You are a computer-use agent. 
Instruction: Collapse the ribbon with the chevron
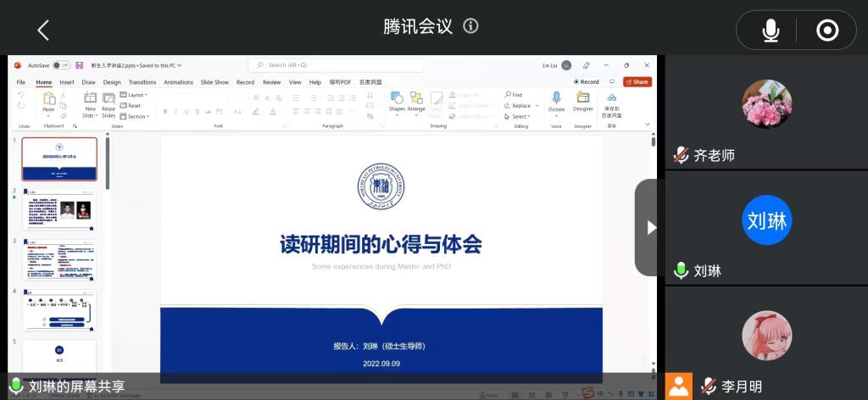click(x=648, y=125)
